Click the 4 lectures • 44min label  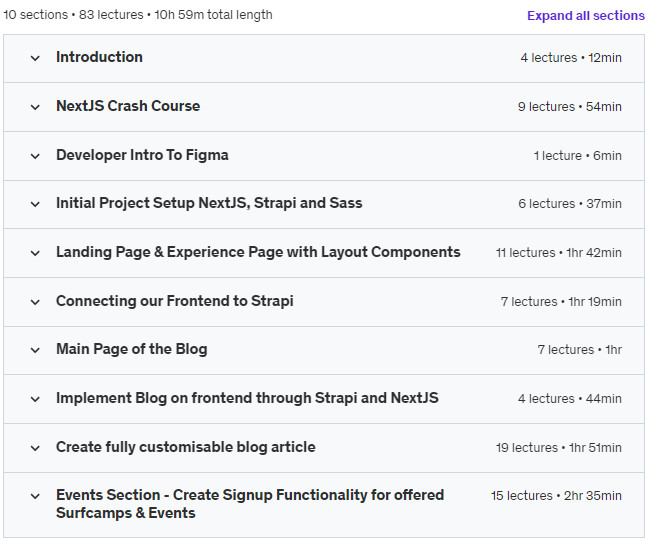click(x=570, y=398)
